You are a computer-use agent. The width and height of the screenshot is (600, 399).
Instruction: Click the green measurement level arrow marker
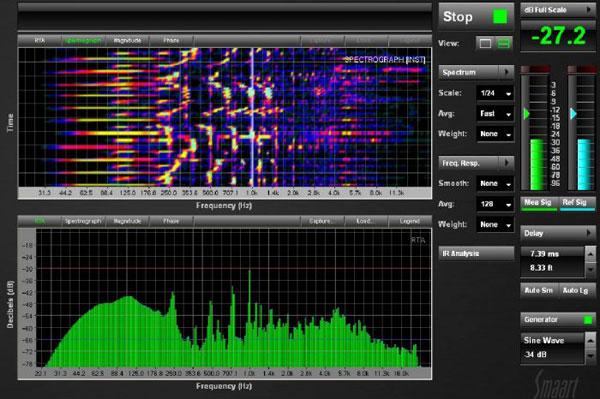pyautogui.click(x=527, y=114)
